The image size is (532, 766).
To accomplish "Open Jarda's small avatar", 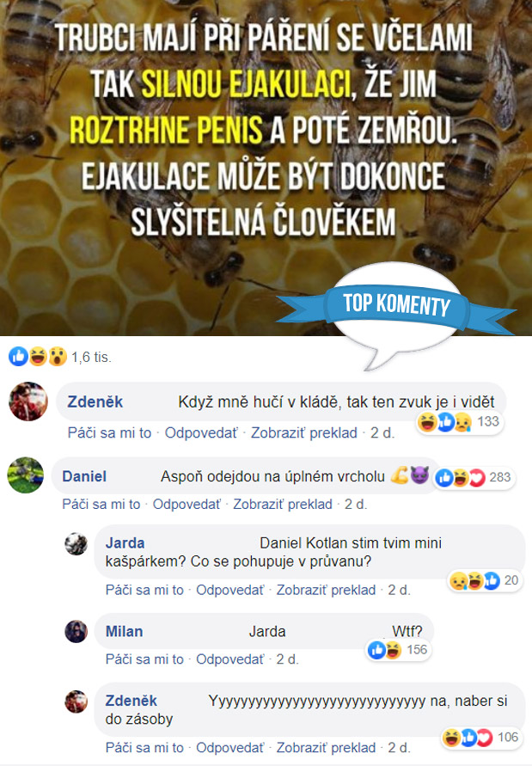I will point(76,543).
